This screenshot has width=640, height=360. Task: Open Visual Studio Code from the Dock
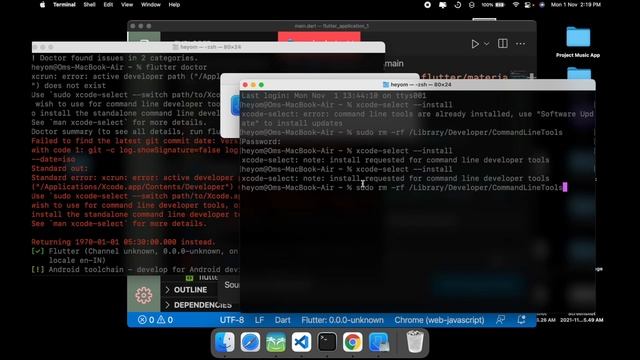[301, 342]
